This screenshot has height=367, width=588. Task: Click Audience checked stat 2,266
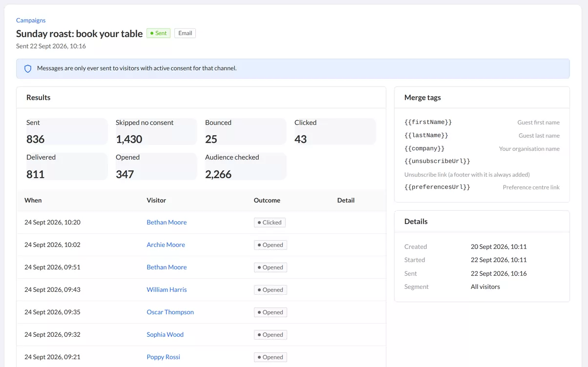click(x=245, y=166)
